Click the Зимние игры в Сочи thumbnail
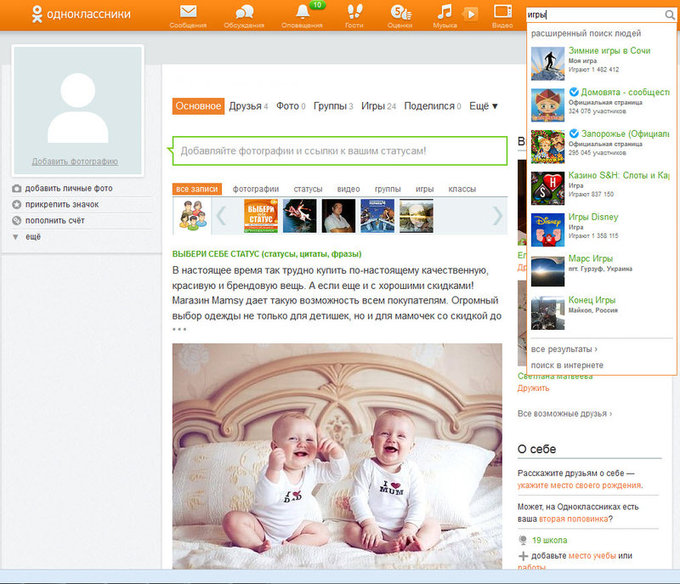 tap(548, 63)
